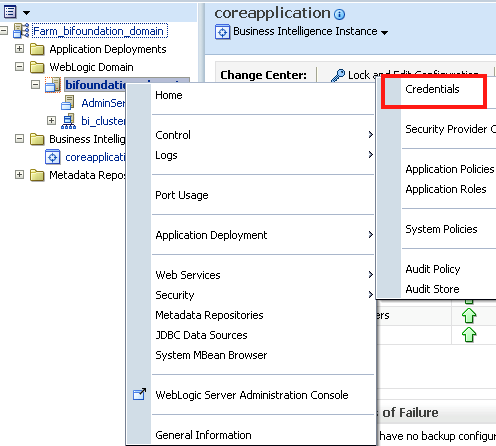
Task: Expand the Metadata Repositories tree node
Action: click(19, 175)
